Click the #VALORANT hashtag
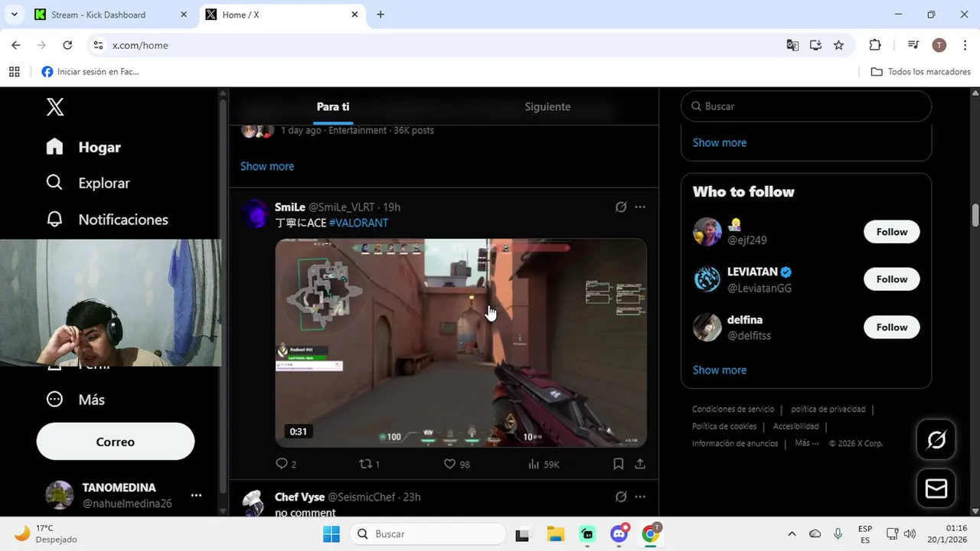980x551 pixels. click(x=358, y=223)
